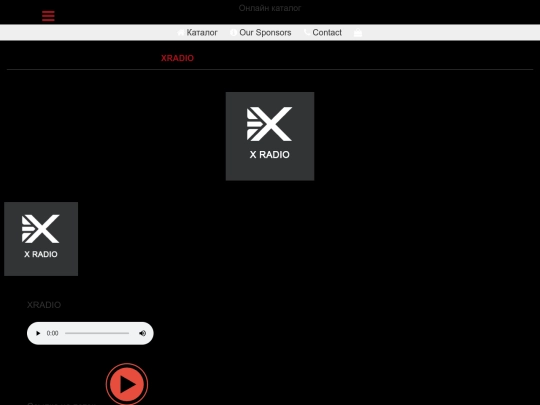540x405 pixels.
Task: Open the Our Sponsors page
Action: 261,32
